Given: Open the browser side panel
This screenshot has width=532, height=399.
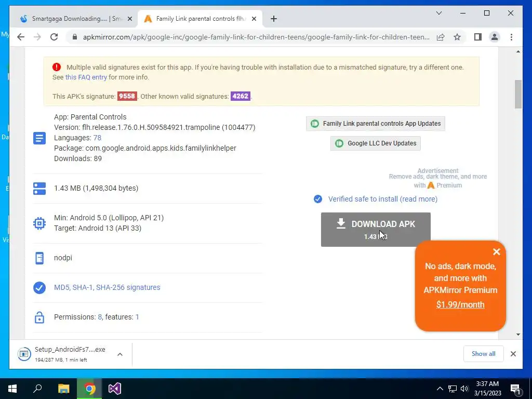Looking at the screenshot, I should pos(478,37).
